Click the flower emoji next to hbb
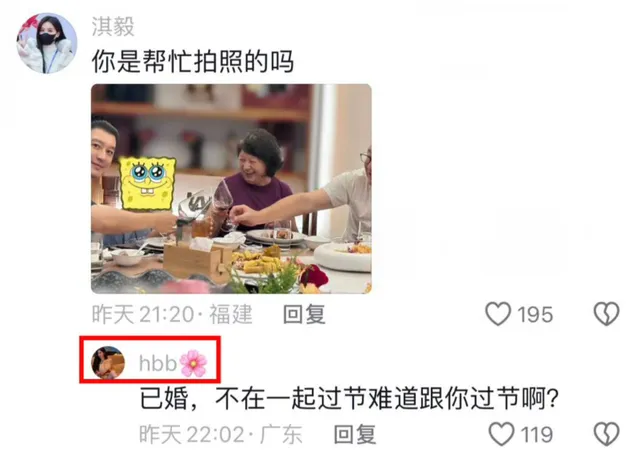Screen dimensions: 640x460 (193, 363)
